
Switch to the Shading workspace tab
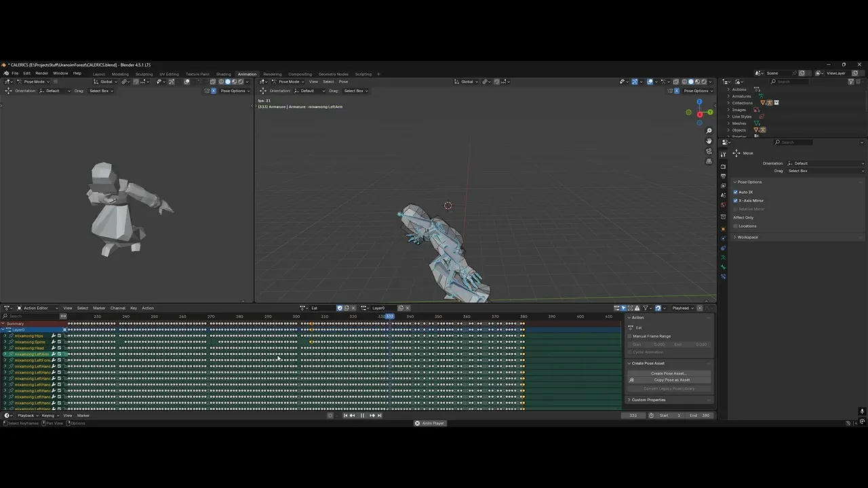[x=223, y=74]
